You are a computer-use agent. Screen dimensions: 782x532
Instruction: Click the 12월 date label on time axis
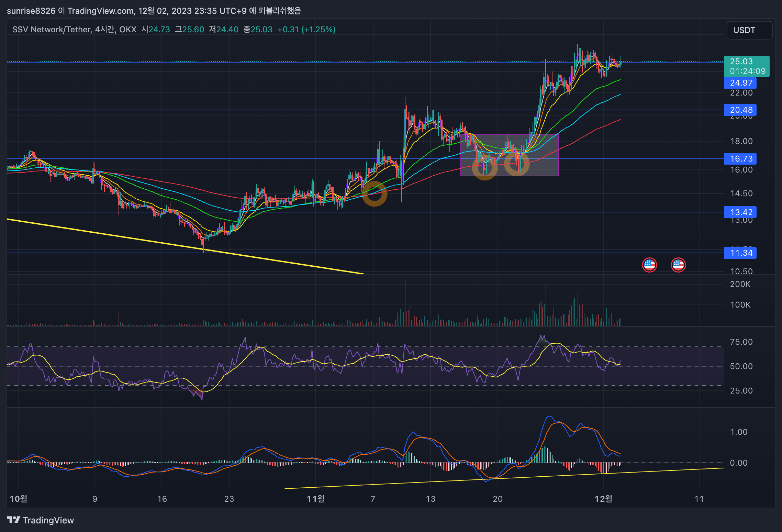click(x=603, y=499)
